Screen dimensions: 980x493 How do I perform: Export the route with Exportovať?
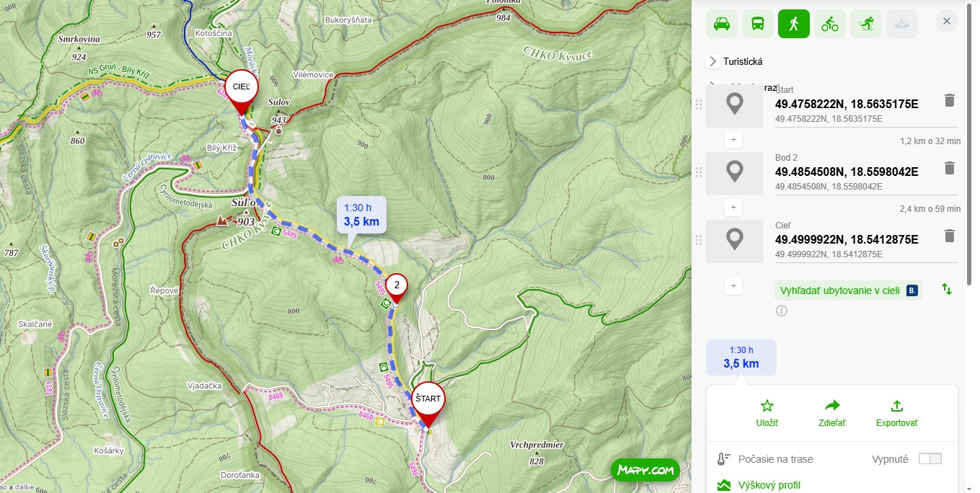(x=897, y=414)
